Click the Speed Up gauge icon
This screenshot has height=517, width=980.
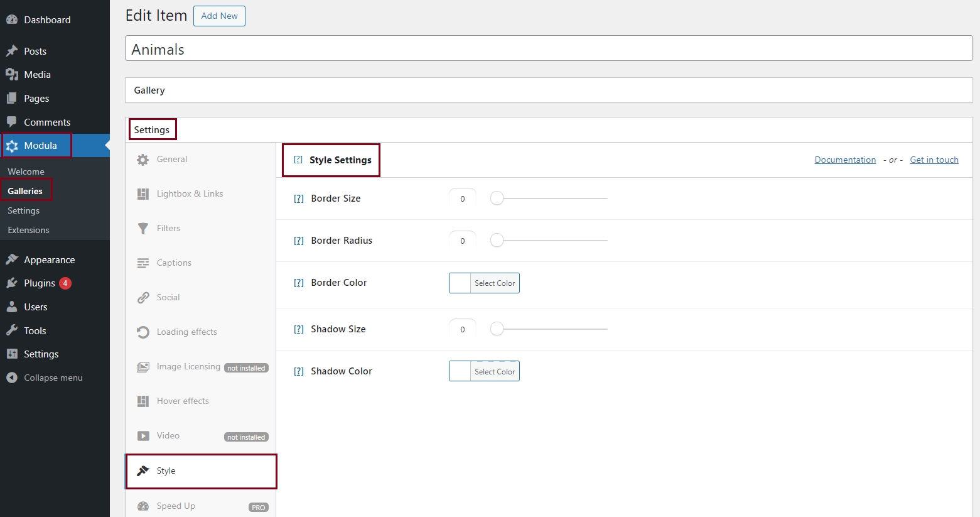(x=143, y=506)
